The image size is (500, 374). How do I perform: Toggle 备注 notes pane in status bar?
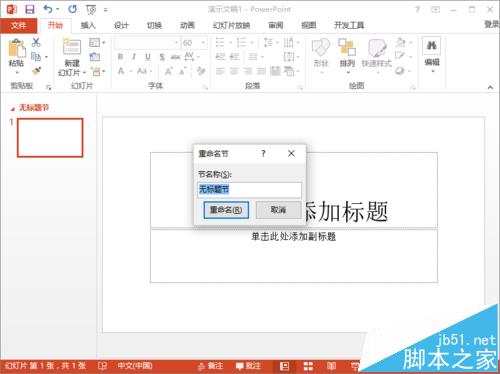point(210,366)
